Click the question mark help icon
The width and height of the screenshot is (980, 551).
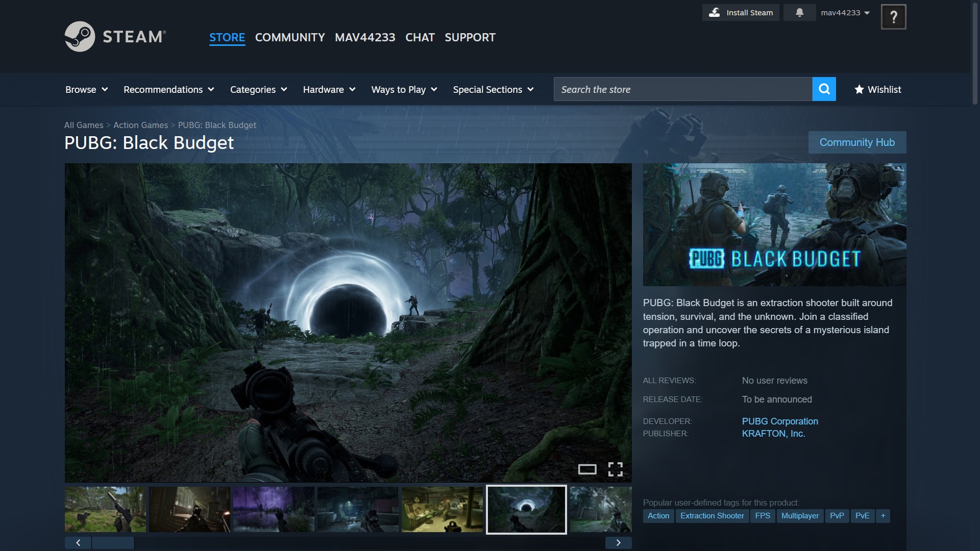coord(893,17)
